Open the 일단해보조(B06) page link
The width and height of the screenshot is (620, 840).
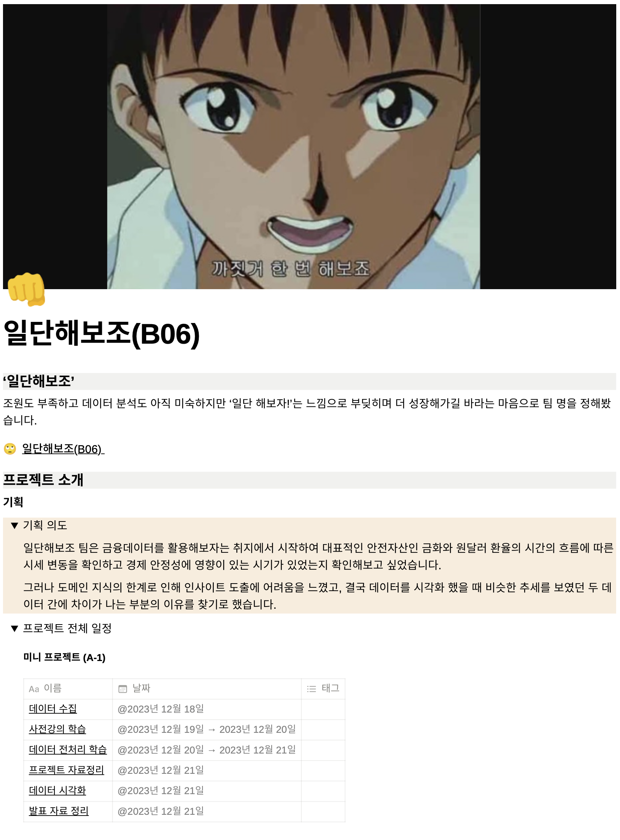click(63, 449)
